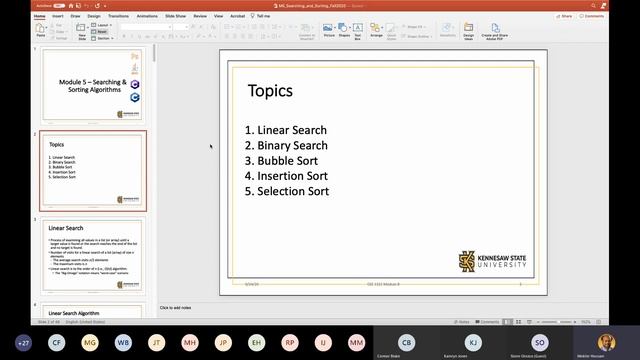Screen dimensions: 640x360
Task: Click the Share button
Action: (564, 16)
